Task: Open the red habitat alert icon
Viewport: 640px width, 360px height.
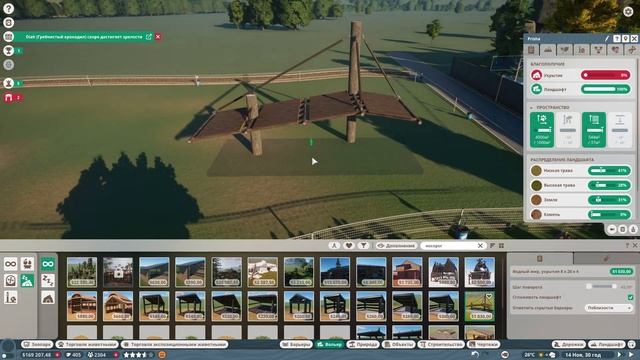Action: 8,98
